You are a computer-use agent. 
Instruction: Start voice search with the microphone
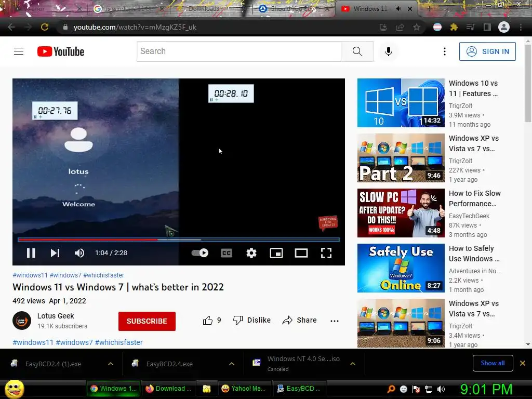(389, 51)
